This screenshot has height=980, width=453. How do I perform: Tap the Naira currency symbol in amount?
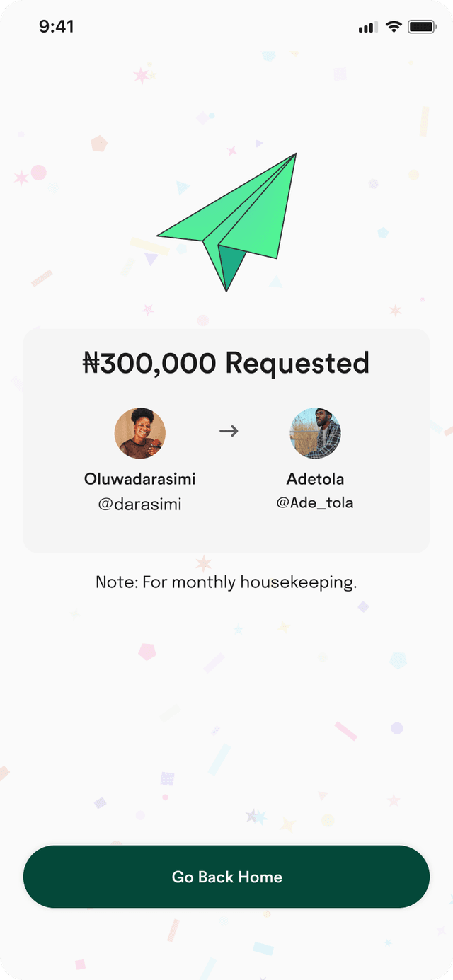(91, 363)
